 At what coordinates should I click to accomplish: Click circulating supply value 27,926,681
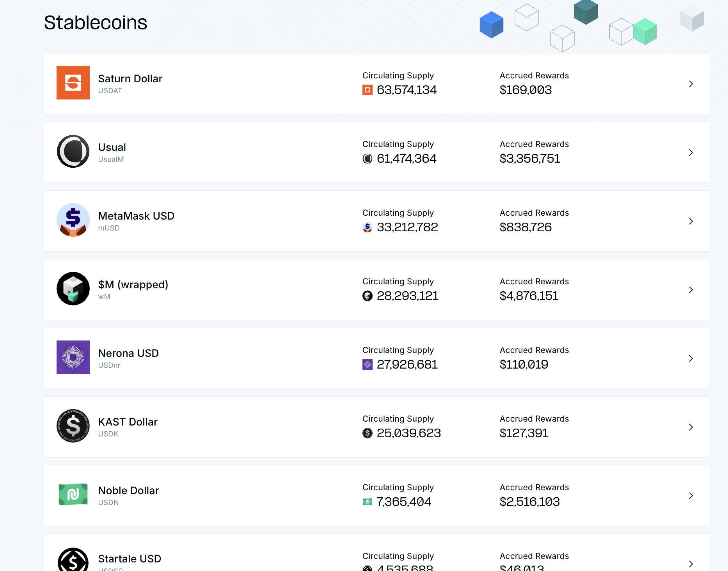pyautogui.click(x=407, y=365)
